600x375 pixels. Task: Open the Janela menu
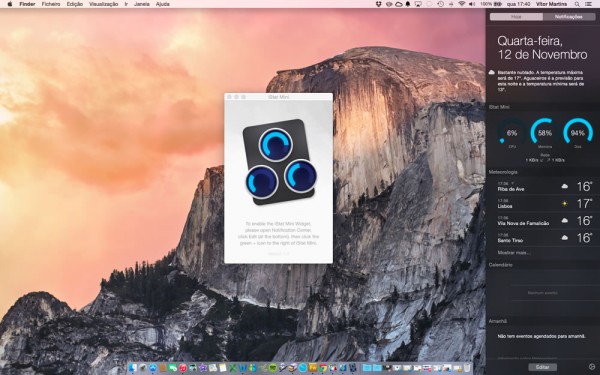pyautogui.click(x=142, y=4)
